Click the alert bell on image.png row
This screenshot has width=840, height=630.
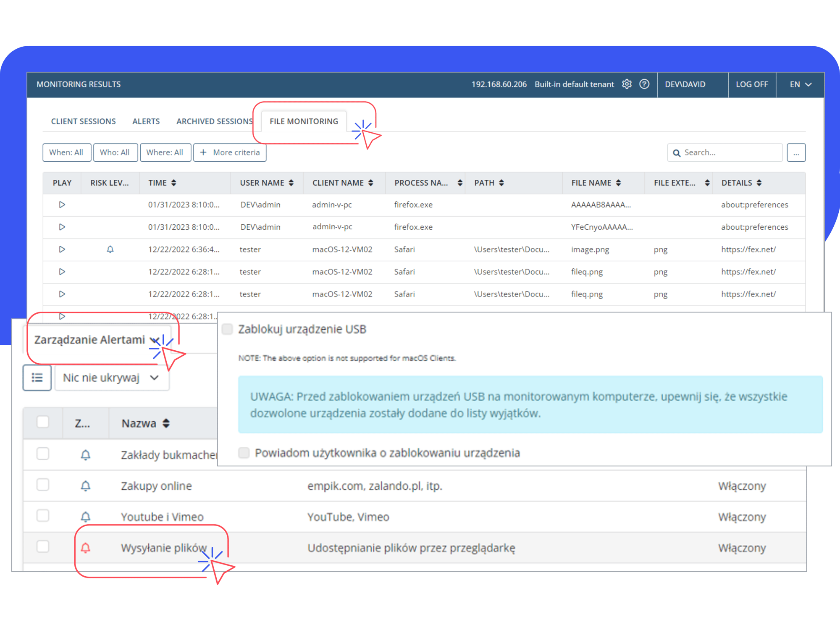pyautogui.click(x=110, y=249)
